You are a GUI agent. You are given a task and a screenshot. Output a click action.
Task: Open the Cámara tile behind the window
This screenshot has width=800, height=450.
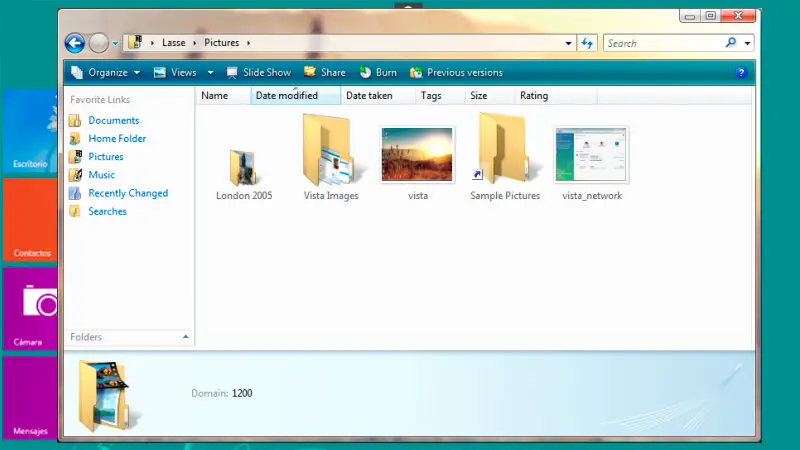click(x=30, y=309)
